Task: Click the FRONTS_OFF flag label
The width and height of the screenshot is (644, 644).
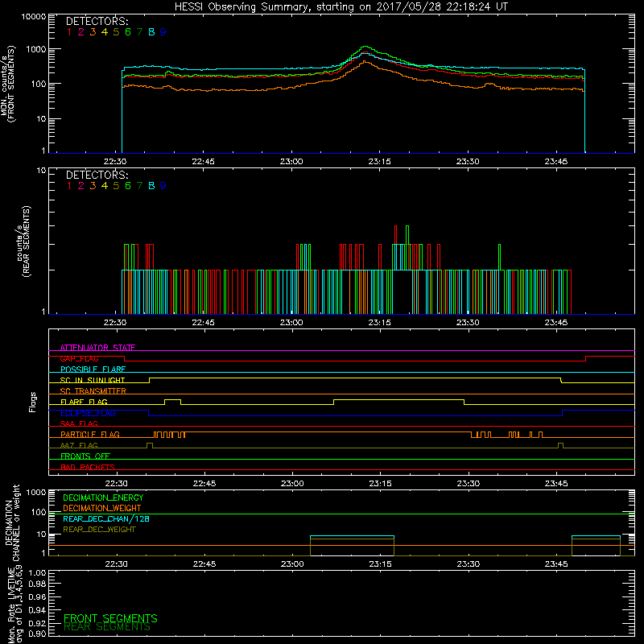Action: click(85, 456)
